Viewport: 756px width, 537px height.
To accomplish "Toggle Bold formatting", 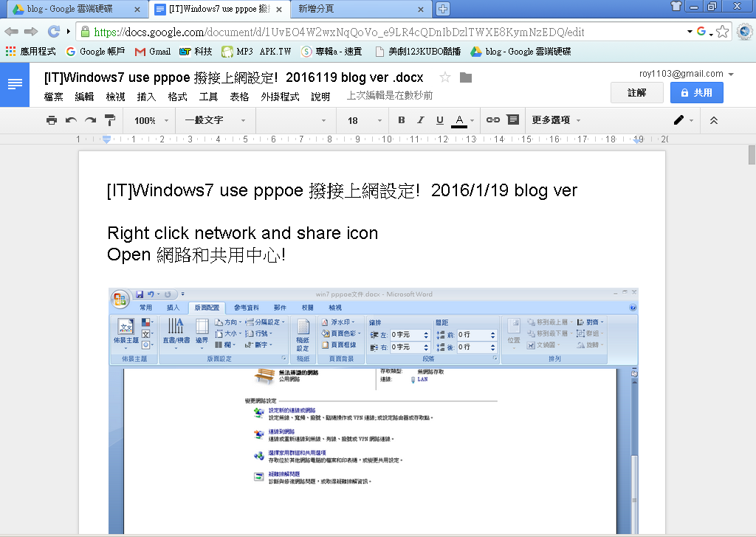I will tap(401, 120).
